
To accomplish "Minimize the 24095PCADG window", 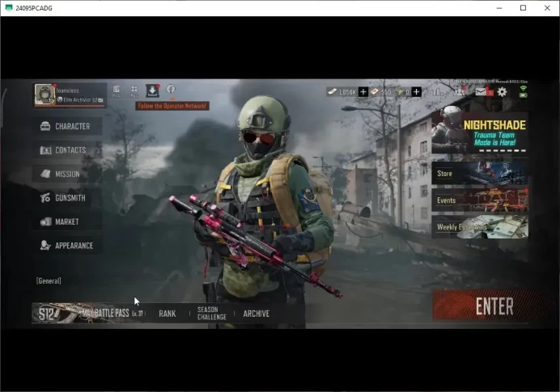I will [x=499, y=8].
